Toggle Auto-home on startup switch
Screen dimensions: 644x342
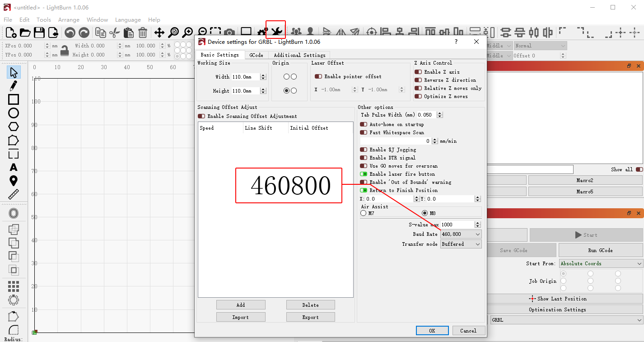364,124
